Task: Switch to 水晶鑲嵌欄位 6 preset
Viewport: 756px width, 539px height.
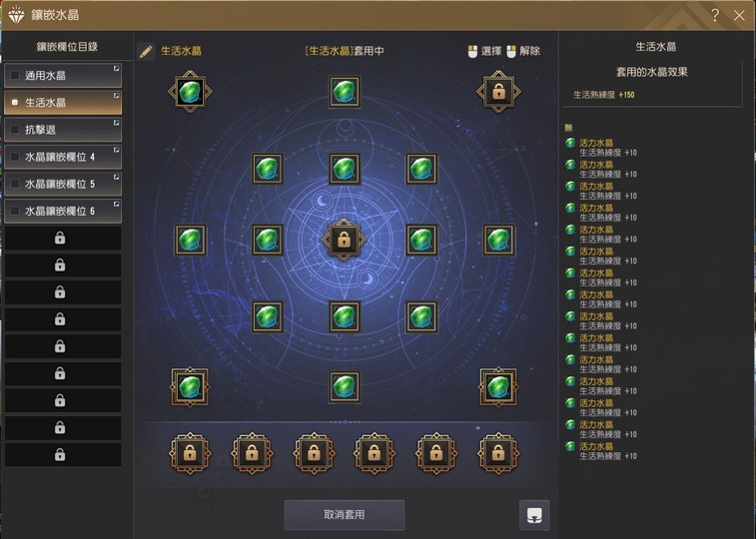Action: pyautogui.click(x=63, y=211)
